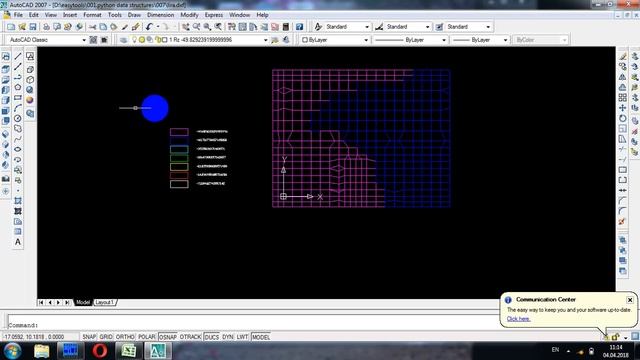This screenshot has width=640, height=360.
Task: Choose the Erase modify tool
Action: [x=623, y=56]
